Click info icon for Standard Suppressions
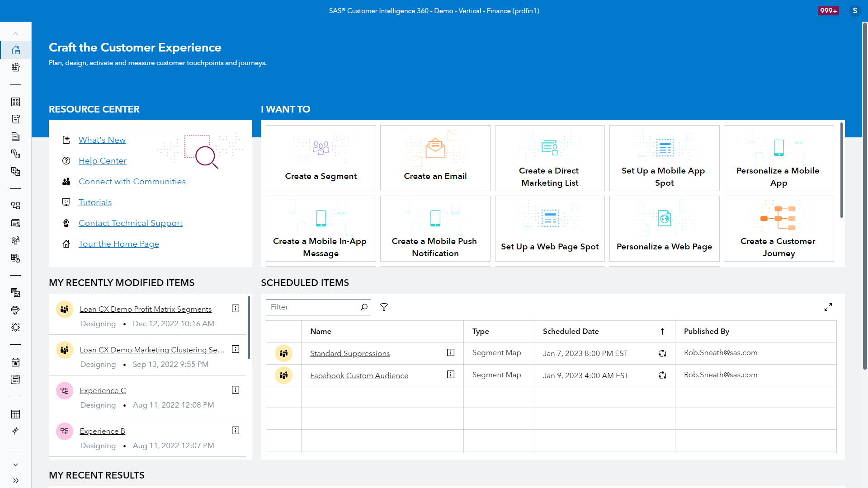Viewport: 868px width, 488px height. pyautogui.click(x=450, y=352)
